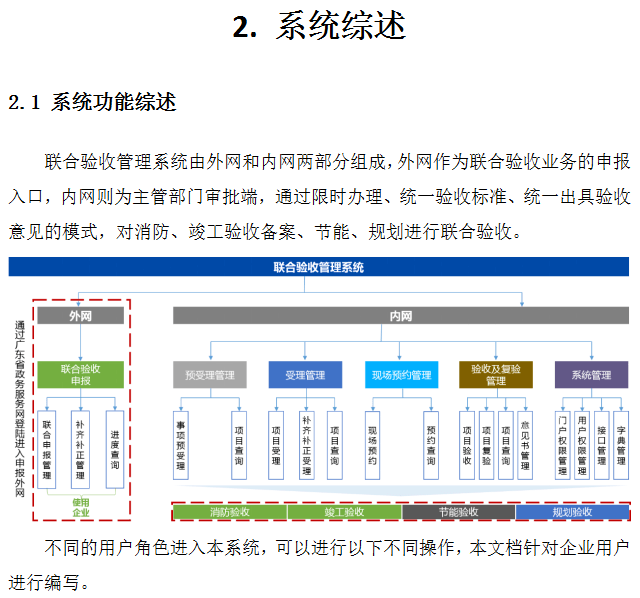This screenshot has width=640, height=598.
Task: Select the blue 受理管理 box
Action: (305, 375)
